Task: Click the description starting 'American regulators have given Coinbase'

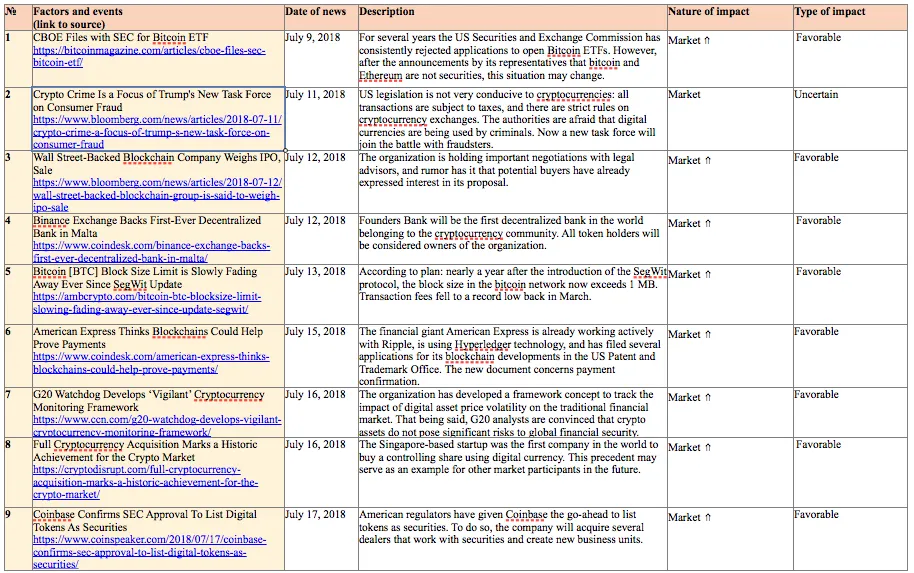Action: 501,527
